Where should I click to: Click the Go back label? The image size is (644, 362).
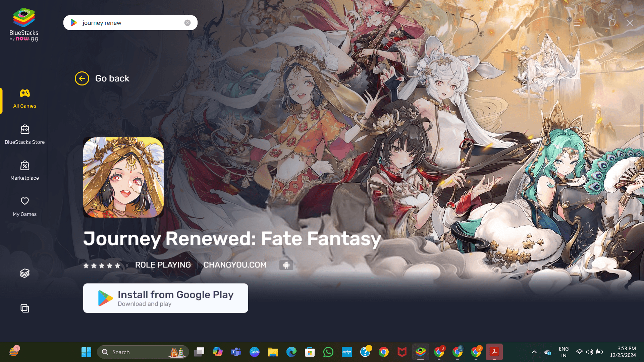[112, 78]
